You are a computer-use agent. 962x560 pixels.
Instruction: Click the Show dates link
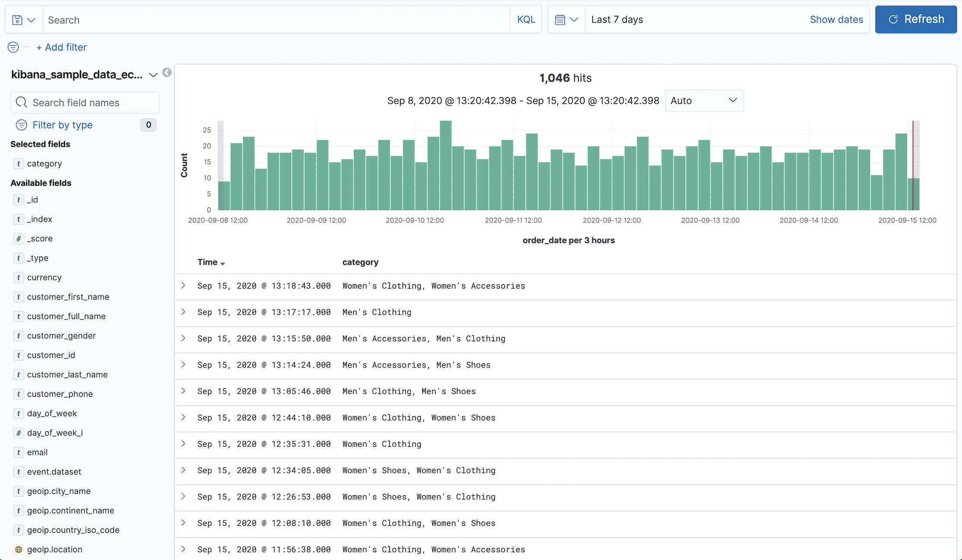pos(836,20)
